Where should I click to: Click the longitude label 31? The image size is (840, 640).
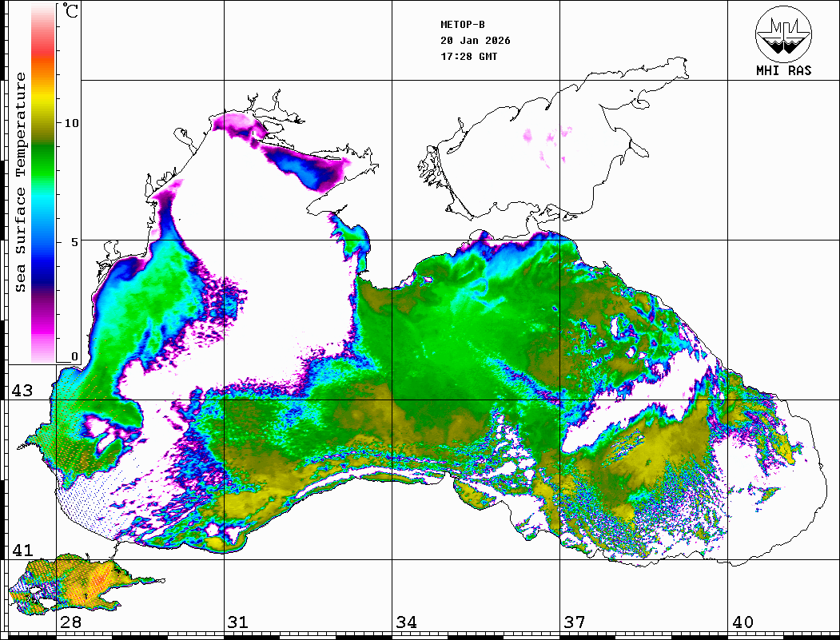click(x=237, y=622)
